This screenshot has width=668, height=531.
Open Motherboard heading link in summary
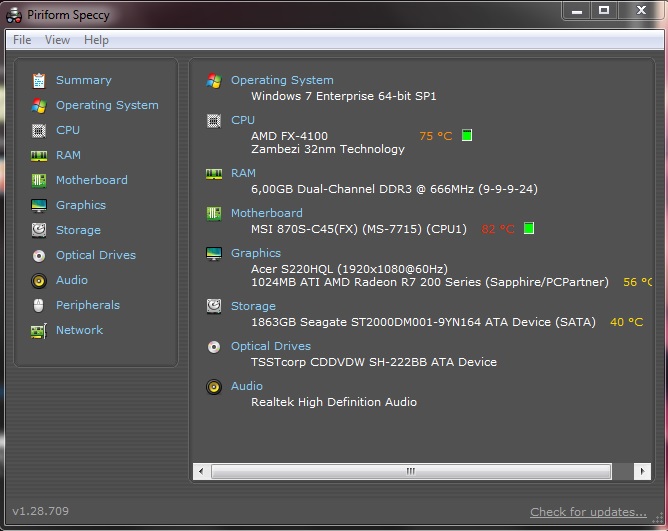[x=267, y=213]
